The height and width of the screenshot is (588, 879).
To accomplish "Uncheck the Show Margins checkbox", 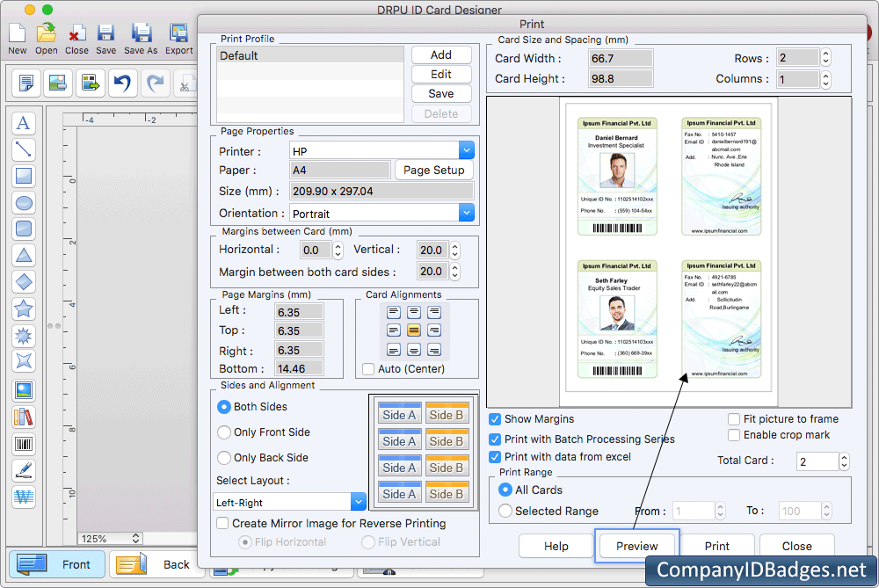I will pyautogui.click(x=495, y=419).
